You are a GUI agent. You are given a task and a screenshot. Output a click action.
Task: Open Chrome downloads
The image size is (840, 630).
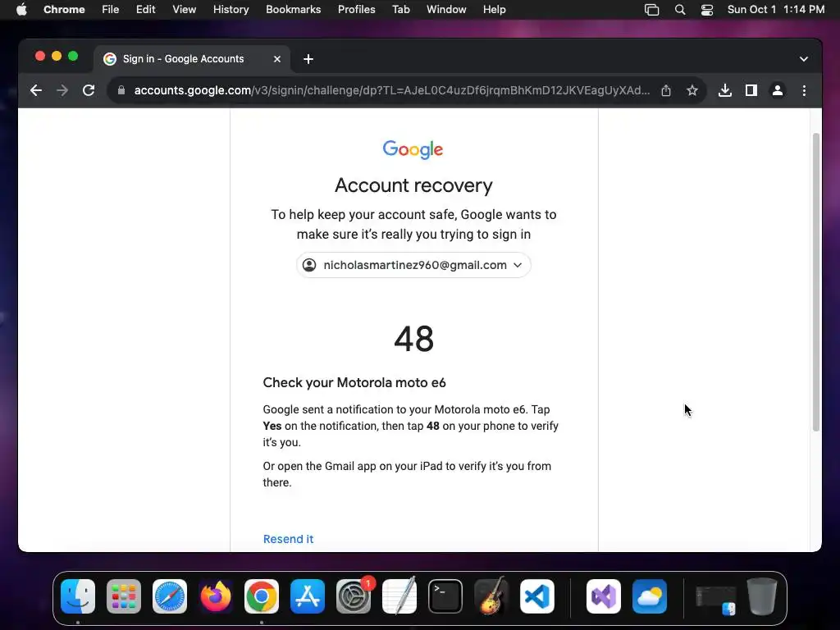coord(725,90)
